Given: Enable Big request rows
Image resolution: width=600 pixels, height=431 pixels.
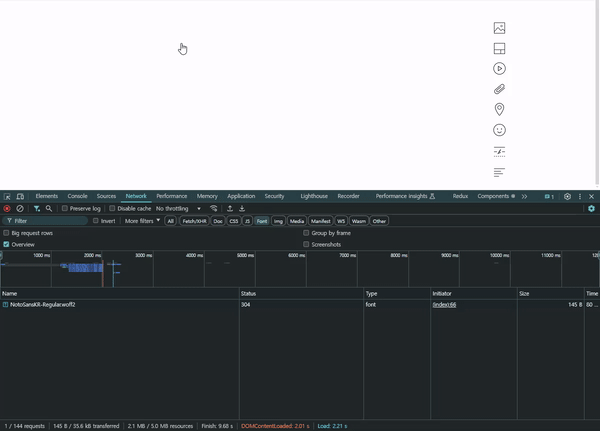Looking at the screenshot, I should [x=6, y=233].
